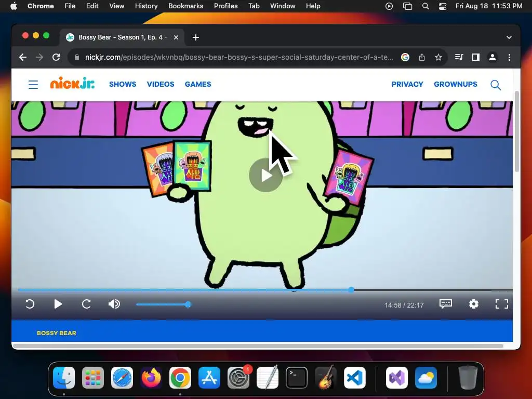The height and width of the screenshot is (399, 532).
Task: Share this page from the address bar
Action: pyautogui.click(x=422, y=57)
